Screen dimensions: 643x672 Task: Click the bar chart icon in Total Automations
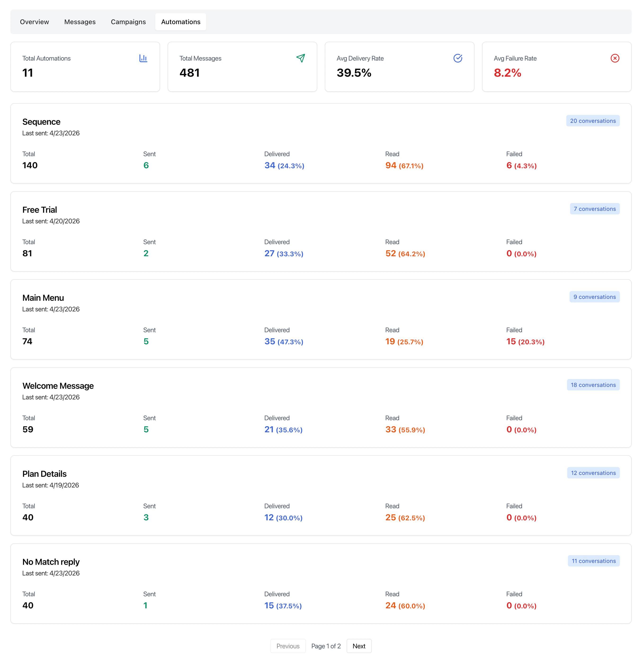[x=143, y=58]
